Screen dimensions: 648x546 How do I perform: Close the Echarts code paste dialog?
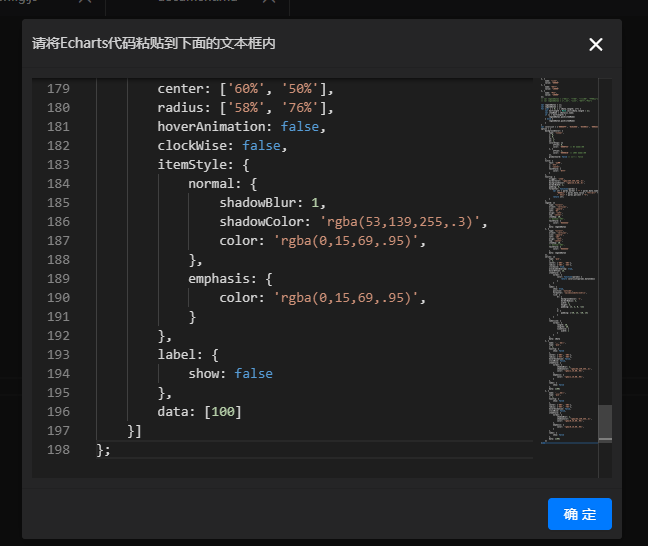pos(596,44)
